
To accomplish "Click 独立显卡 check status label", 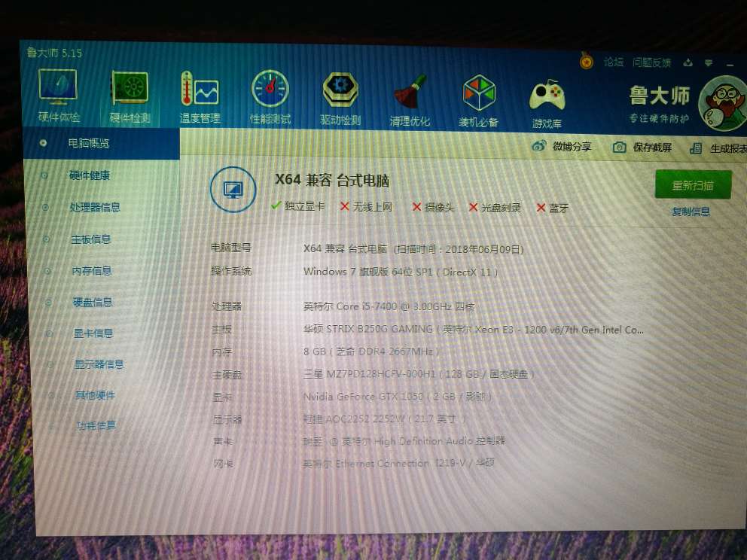I will tap(305, 205).
